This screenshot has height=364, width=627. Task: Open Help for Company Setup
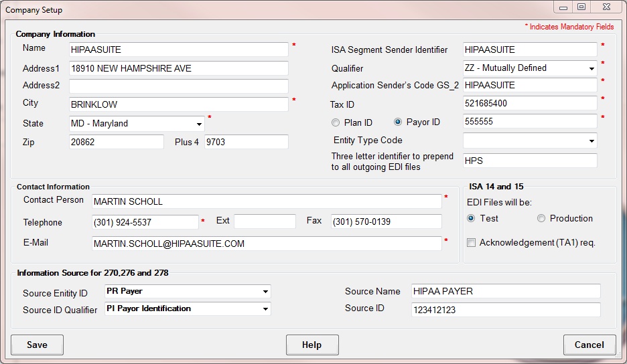(x=311, y=345)
